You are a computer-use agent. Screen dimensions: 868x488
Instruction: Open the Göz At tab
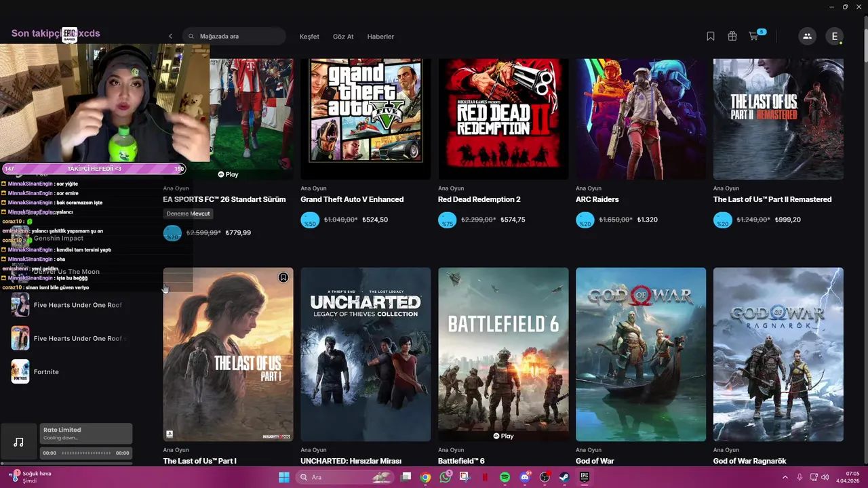343,37
